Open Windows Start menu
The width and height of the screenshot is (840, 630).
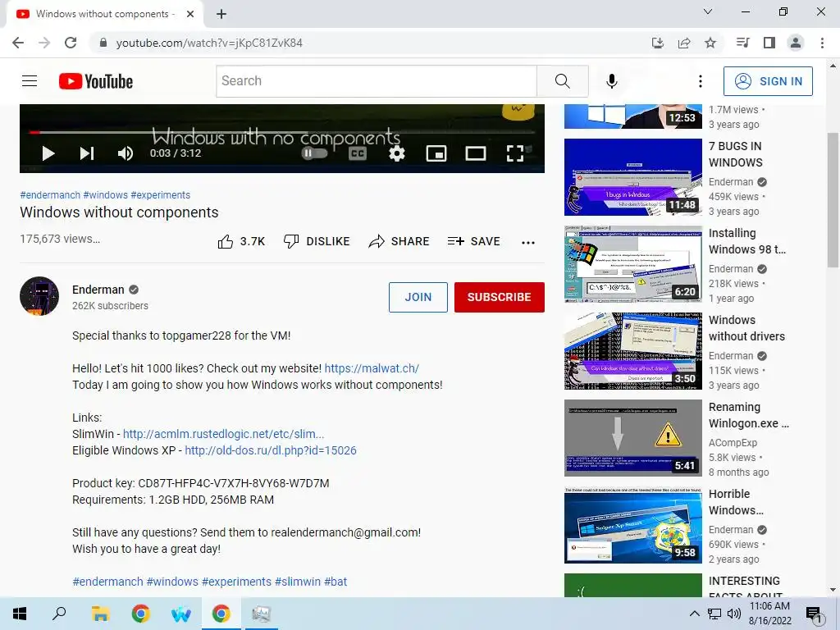pyautogui.click(x=20, y=614)
